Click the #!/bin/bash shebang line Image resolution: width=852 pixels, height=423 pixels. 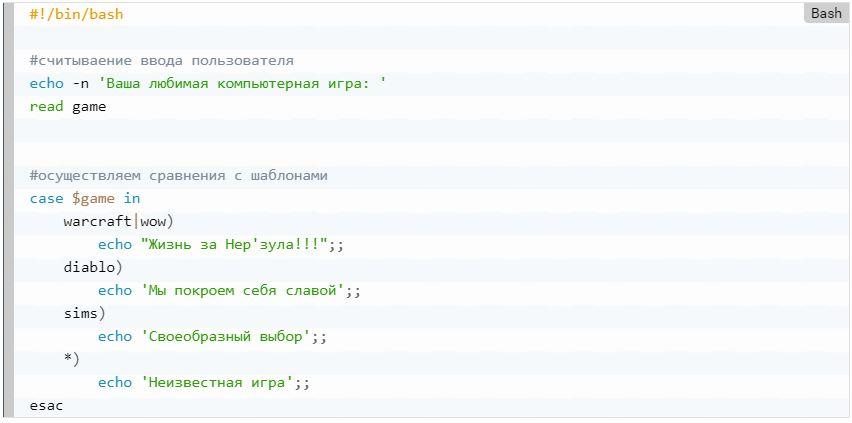click(x=77, y=15)
